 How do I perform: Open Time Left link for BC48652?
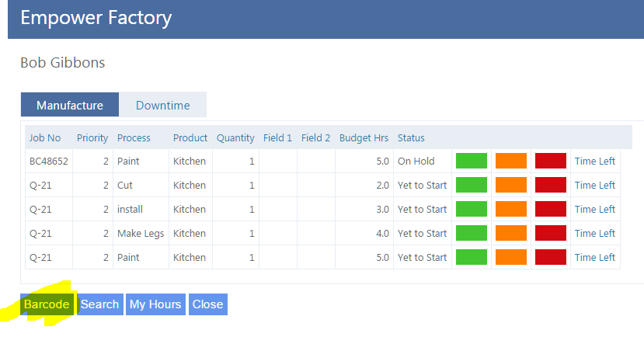pos(594,162)
